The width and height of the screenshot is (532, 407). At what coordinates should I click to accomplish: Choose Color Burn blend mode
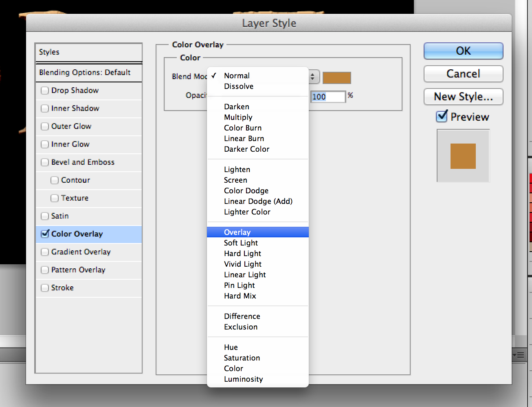click(x=257, y=128)
